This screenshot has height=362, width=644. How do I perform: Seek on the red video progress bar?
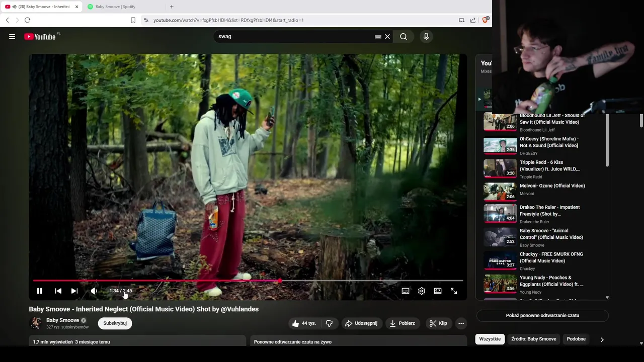click(248, 281)
